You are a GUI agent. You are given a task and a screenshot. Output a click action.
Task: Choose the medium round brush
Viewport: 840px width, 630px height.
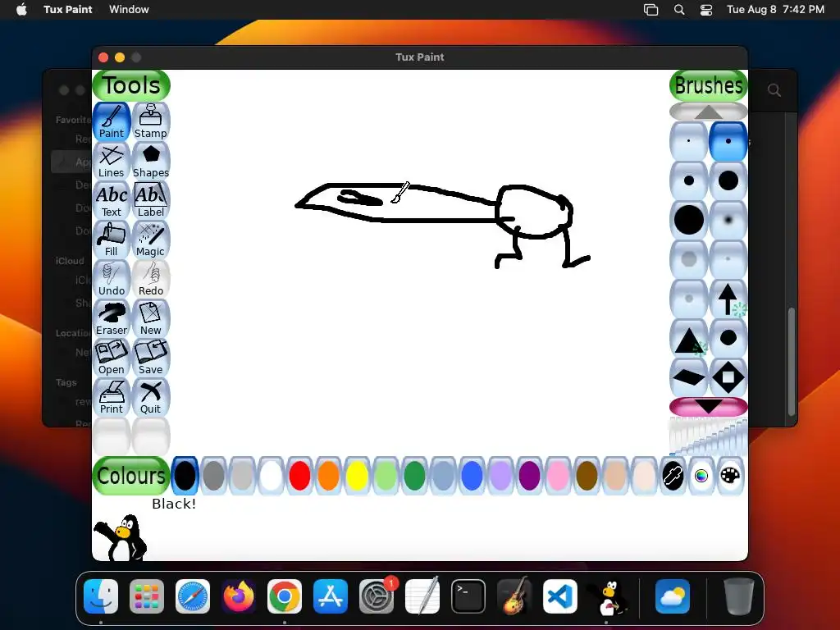(x=689, y=180)
